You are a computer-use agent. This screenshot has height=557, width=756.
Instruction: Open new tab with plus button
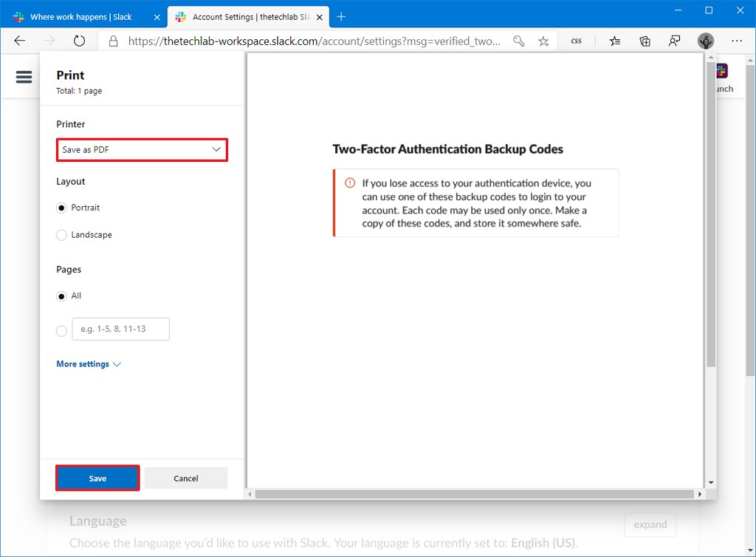[x=341, y=16]
